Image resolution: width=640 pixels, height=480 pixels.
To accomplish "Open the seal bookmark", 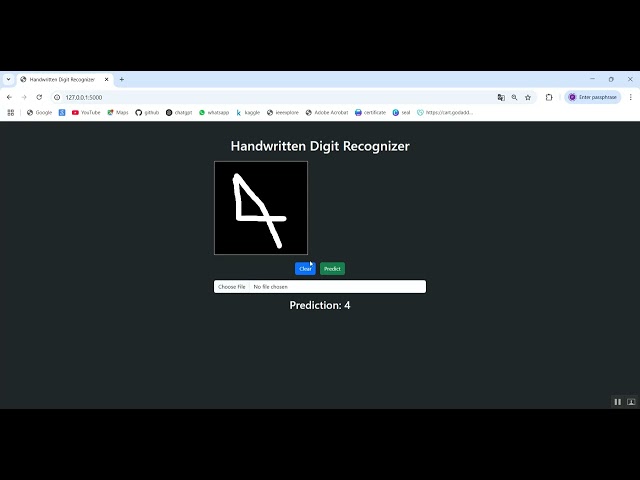I will (401, 113).
